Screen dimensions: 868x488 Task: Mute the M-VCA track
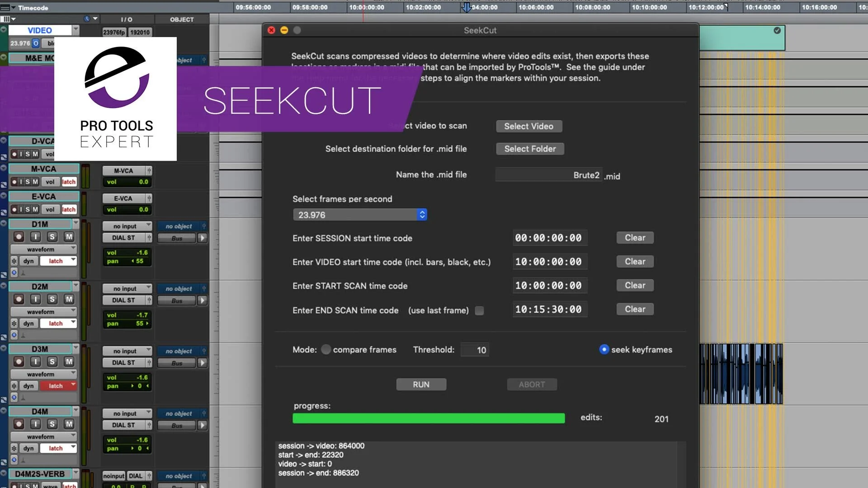35,182
